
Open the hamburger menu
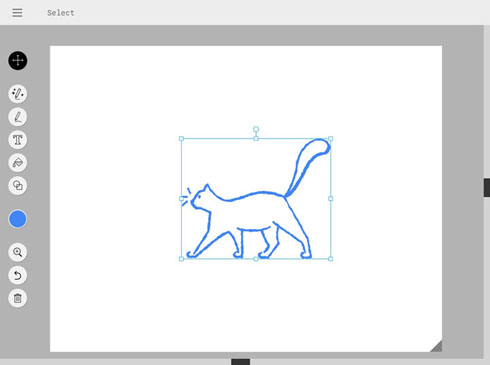(x=17, y=13)
